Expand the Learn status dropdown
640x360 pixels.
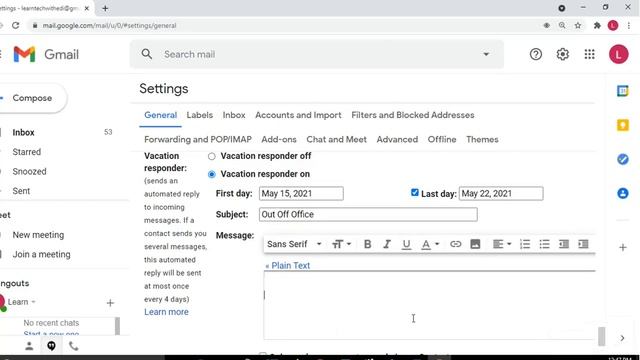[x=33, y=302]
